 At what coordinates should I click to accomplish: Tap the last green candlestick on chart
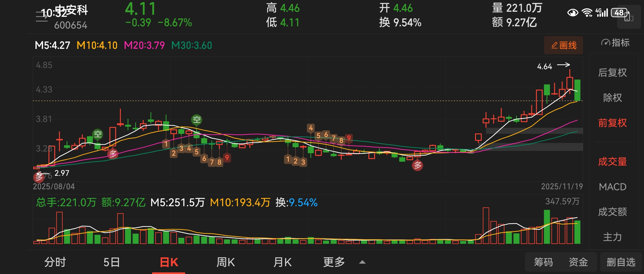coord(577,90)
